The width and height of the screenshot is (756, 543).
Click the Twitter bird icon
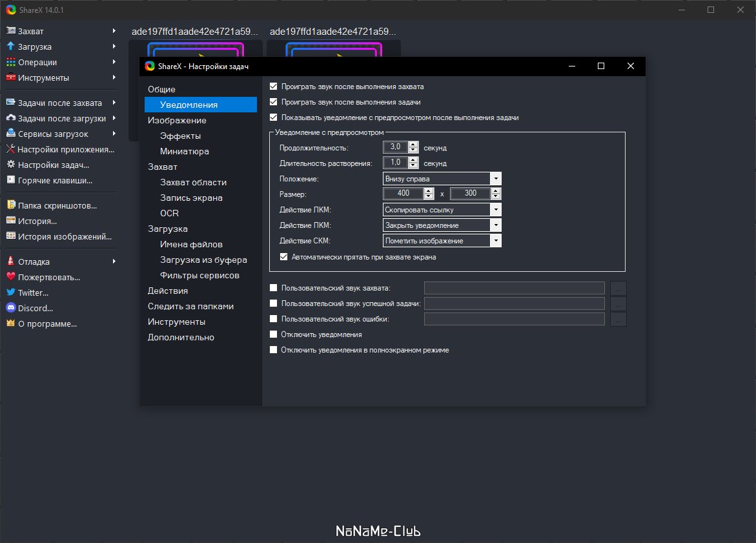pyautogui.click(x=11, y=292)
